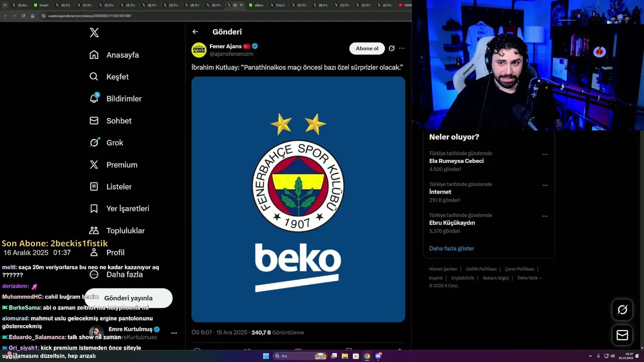This screenshot has height=362, width=644.
Task: Open File Explorer from taskbar
Action: [345, 356]
